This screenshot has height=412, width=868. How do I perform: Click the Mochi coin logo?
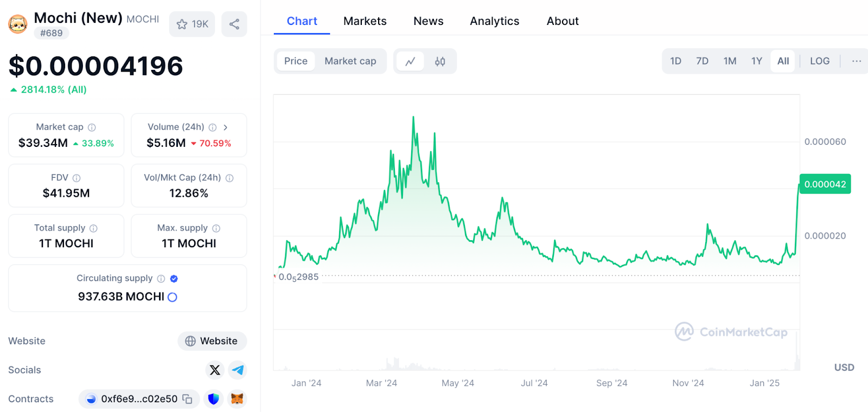pos(18,24)
